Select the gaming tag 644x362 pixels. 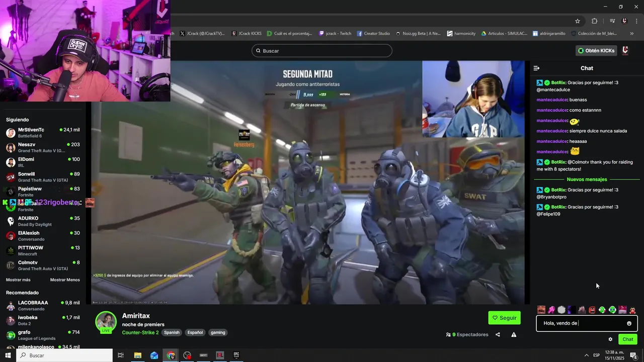pyautogui.click(x=218, y=332)
